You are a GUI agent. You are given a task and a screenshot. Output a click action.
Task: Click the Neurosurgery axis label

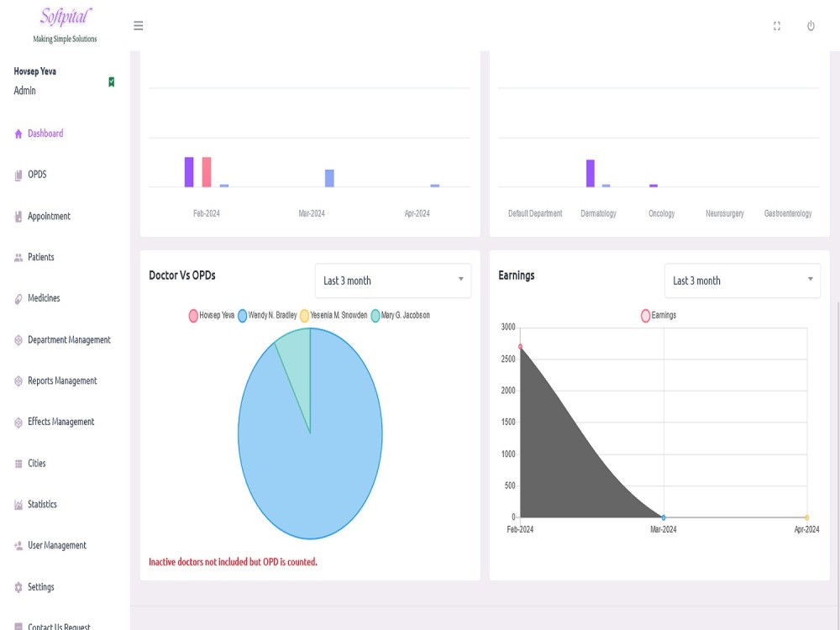pos(725,213)
